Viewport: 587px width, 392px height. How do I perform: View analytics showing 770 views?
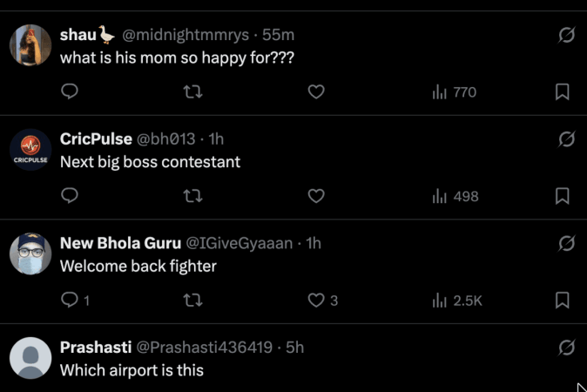click(455, 91)
